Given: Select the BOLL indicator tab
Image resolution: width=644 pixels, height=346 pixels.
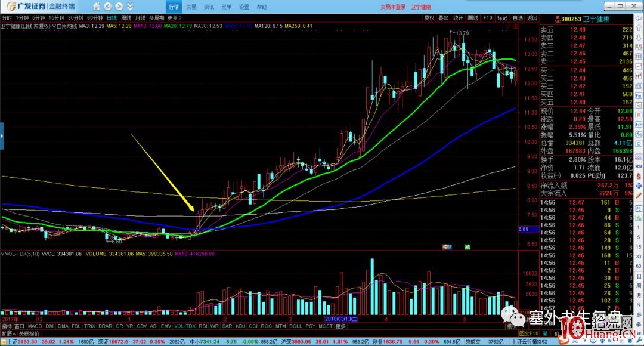Looking at the screenshot, I should tap(296, 326).
